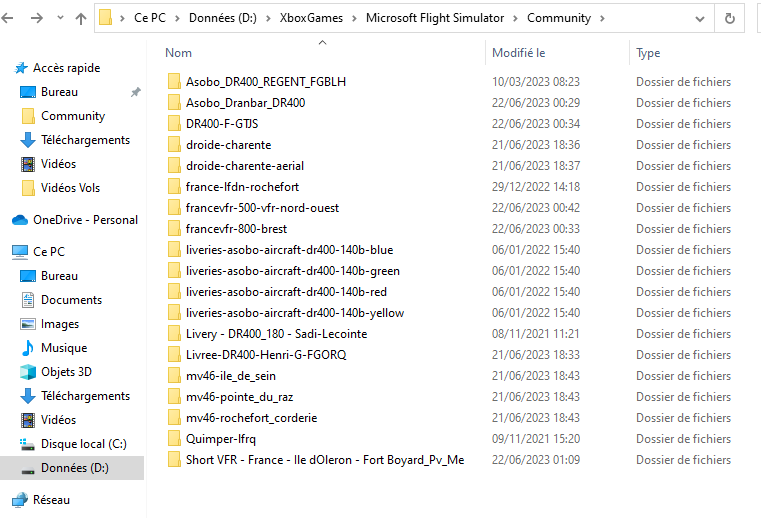Sort by Type column header
Image resolution: width=761 pixels, height=518 pixels.
(x=648, y=52)
